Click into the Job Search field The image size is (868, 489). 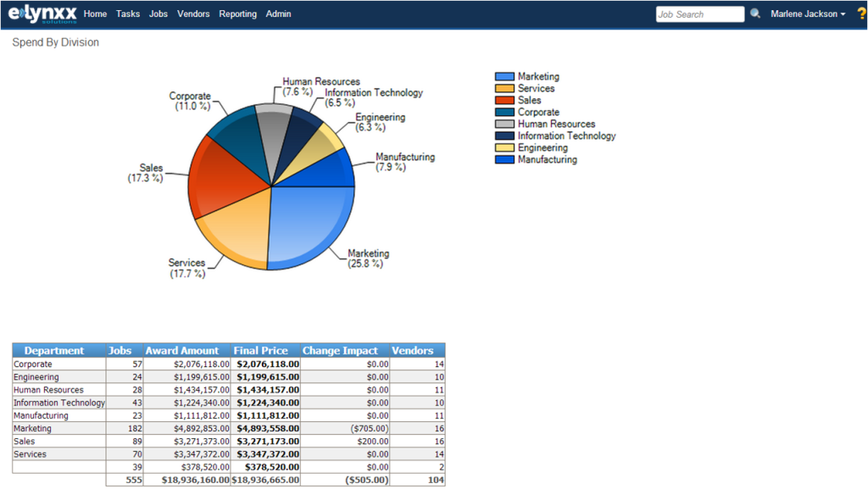(x=699, y=14)
